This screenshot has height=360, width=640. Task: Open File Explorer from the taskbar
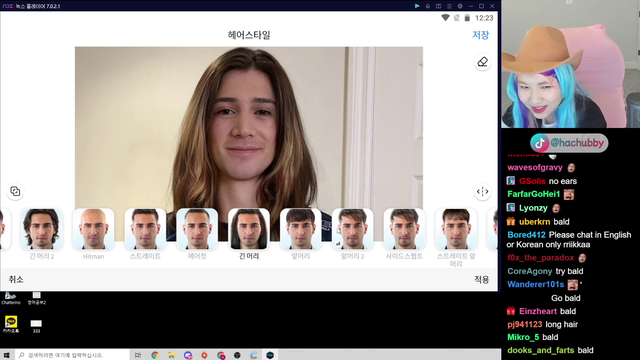pos(171,355)
